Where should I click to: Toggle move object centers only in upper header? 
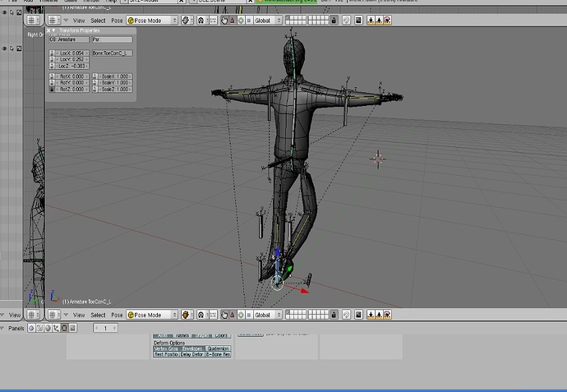(213, 21)
